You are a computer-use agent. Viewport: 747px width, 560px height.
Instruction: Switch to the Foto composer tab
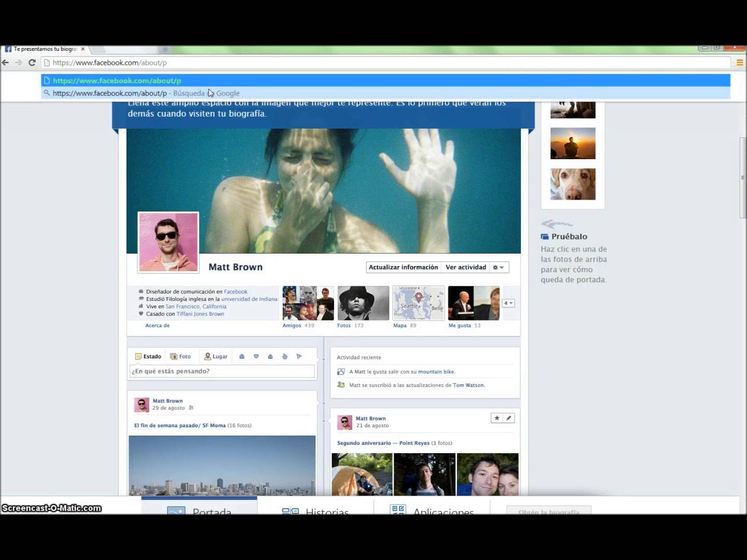coord(181,356)
